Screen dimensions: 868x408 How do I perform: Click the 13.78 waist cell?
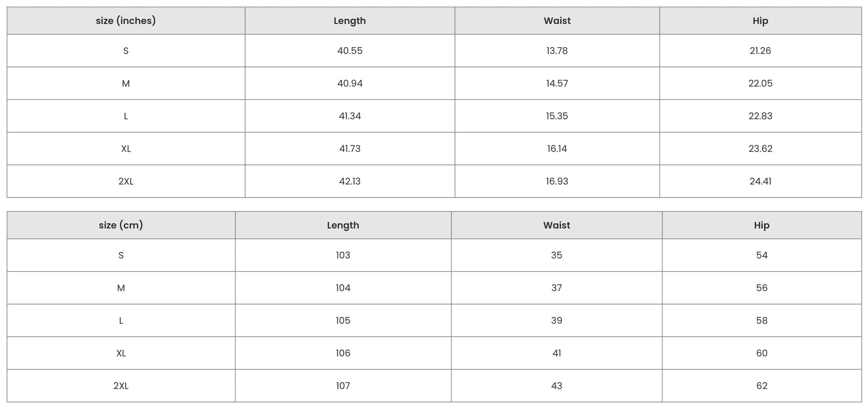[x=557, y=51]
